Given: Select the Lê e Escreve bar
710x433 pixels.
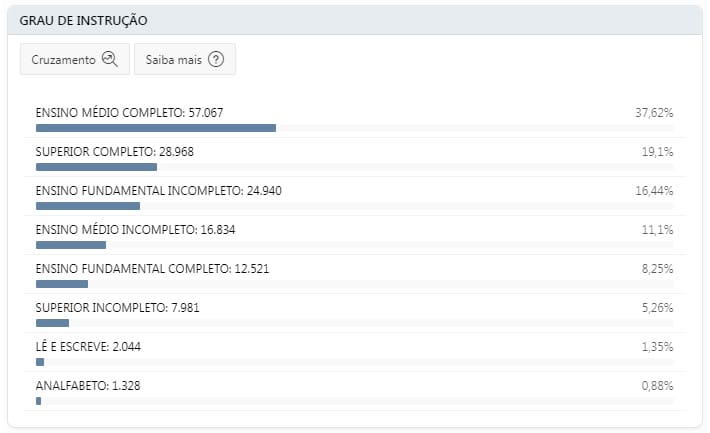Looking at the screenshot, I should pos(40,361).
